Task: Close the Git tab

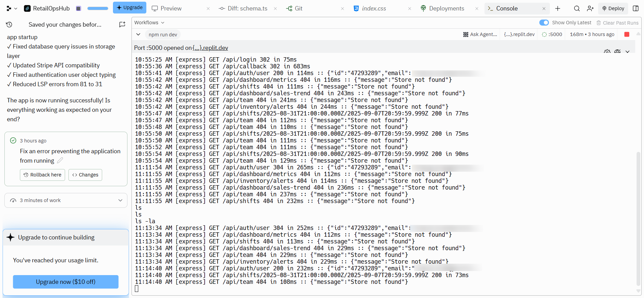Action: (343, 8)
